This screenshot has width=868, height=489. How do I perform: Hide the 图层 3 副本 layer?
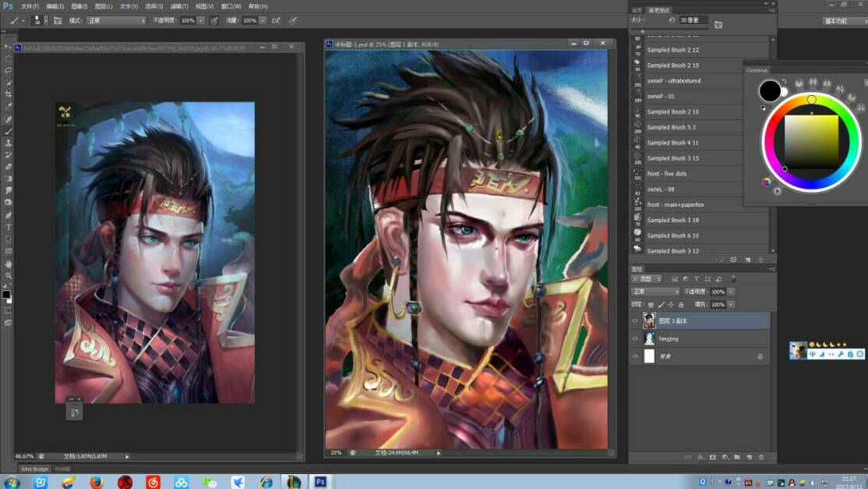pos(635,321)
